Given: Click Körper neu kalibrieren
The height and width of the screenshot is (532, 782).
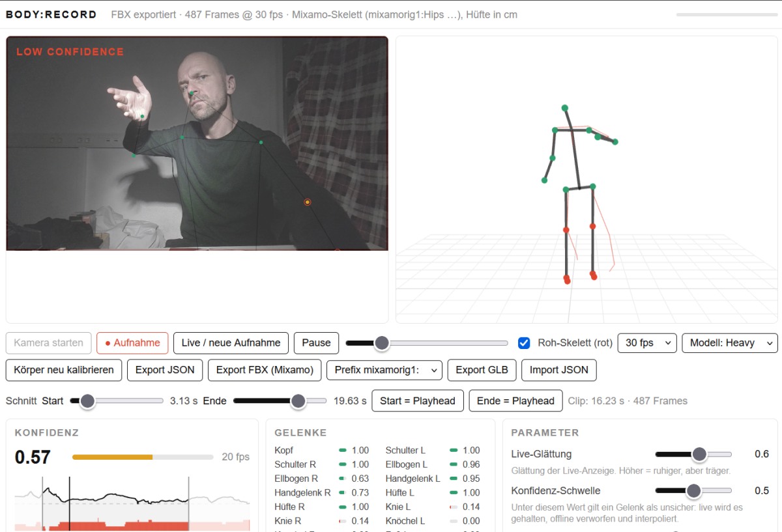Looking at the screenshot, I should 64,370.
